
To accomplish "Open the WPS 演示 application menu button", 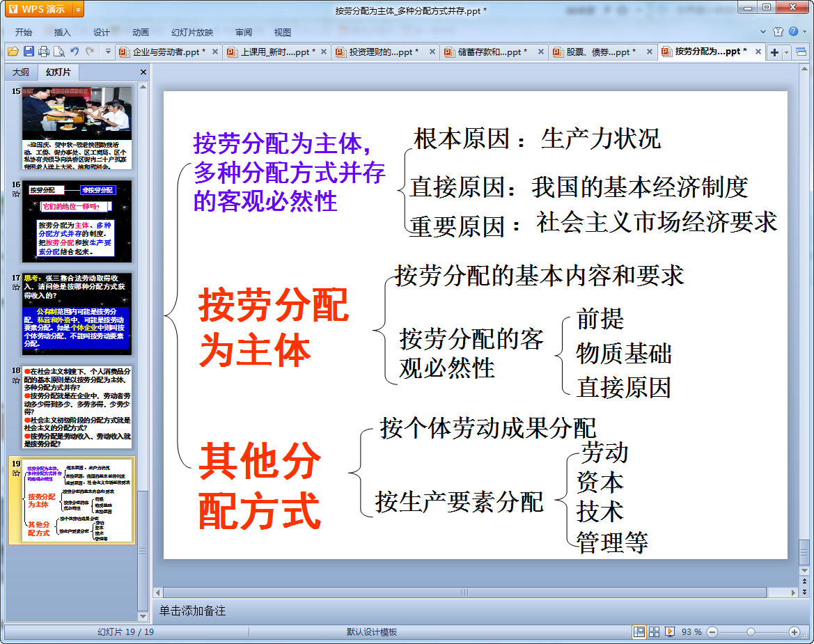I will [x=39, y=9].
